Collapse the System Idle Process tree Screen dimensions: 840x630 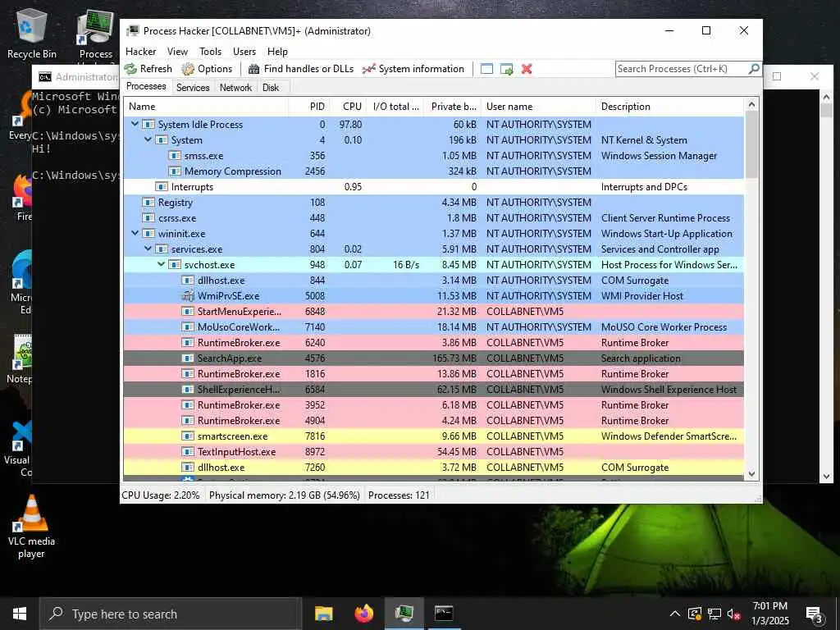135,124
